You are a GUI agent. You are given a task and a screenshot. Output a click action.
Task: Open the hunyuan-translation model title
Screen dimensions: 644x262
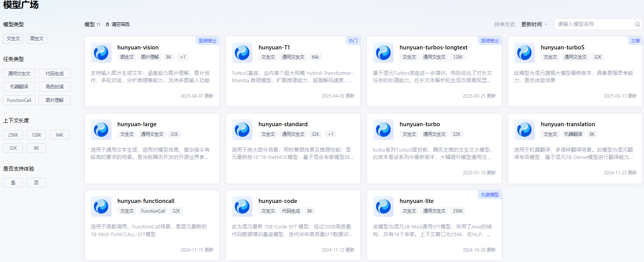click(568, 124)
